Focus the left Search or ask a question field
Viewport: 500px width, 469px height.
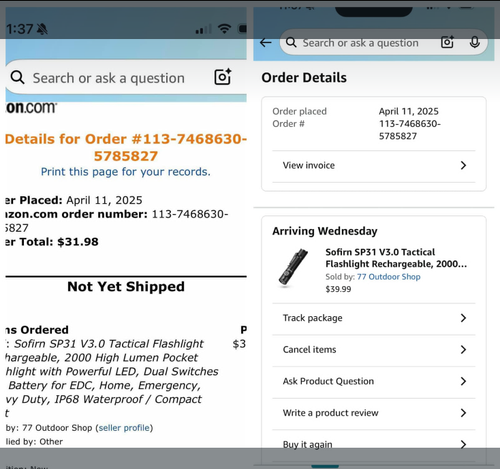tap(108, 78)
